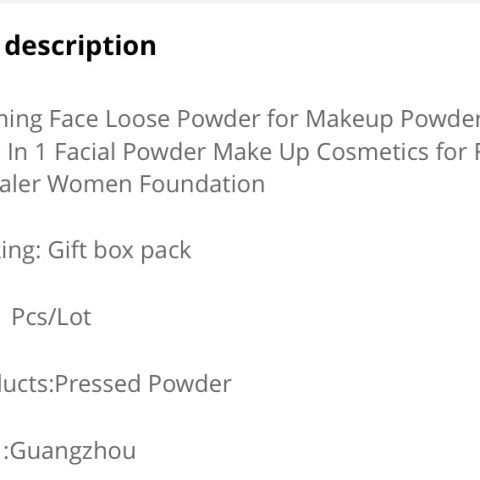The height and width of the screenshot is (480, 480).
Task: Click the word "Gift"
Action: [x=67, y=250]
